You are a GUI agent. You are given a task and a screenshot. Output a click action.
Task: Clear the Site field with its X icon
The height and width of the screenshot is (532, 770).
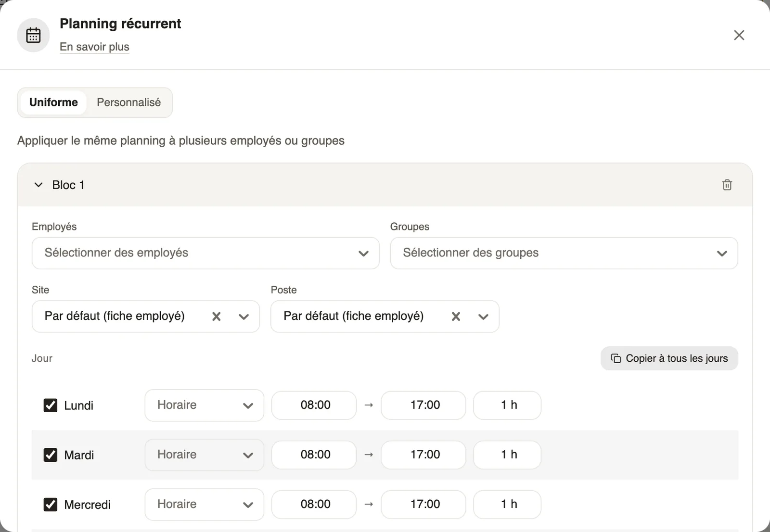pos(217,317)
